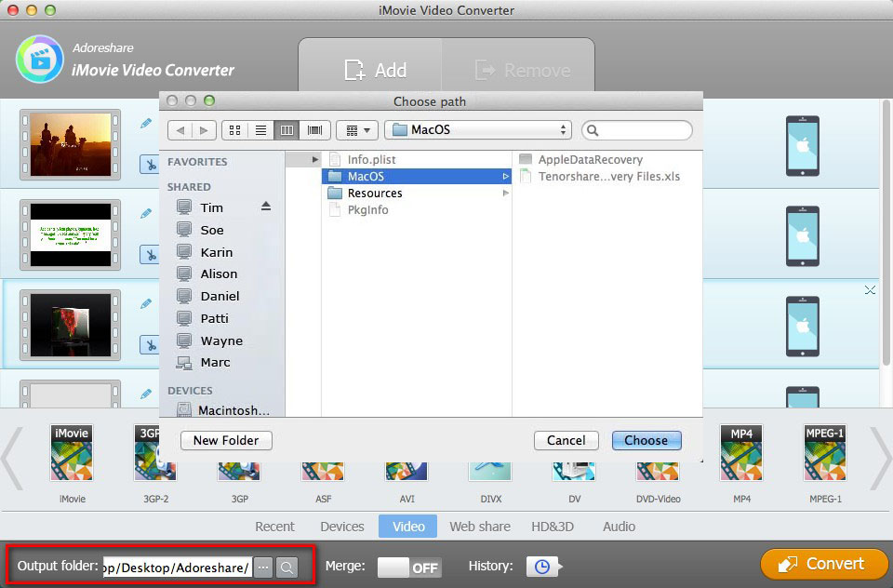
Task: Browse output folder with the ellipsis button
Action: point(262,567)
